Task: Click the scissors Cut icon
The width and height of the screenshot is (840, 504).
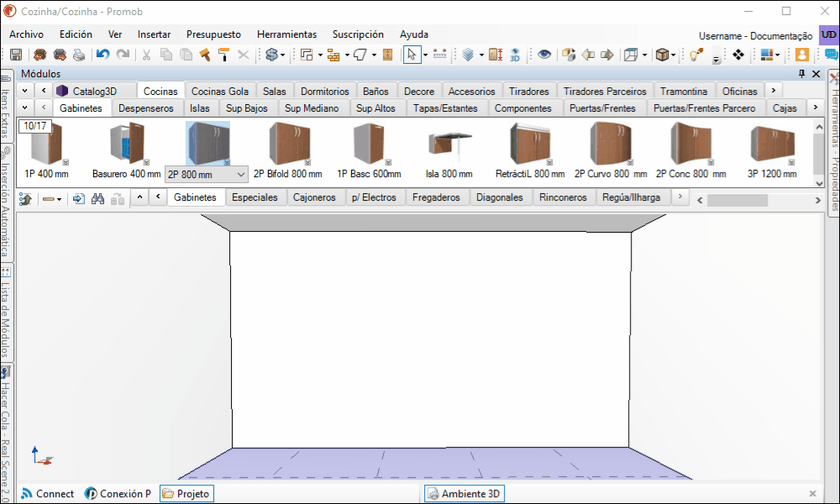Action: point(146,55)
